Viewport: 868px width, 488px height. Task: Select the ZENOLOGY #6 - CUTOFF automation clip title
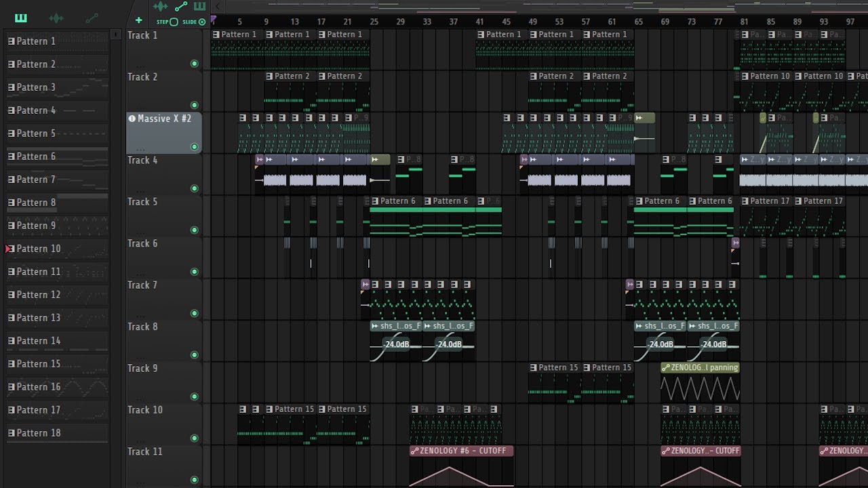[x=463, y=451]
